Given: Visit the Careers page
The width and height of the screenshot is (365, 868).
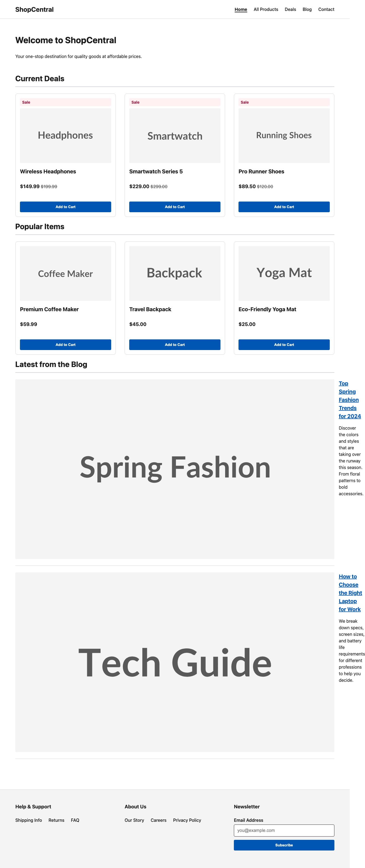Looking at the screenshot, I should (x=158, y=820).
